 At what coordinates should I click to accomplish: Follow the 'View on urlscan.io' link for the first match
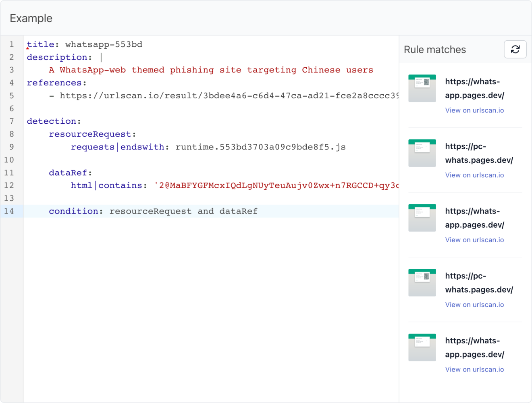474,110
